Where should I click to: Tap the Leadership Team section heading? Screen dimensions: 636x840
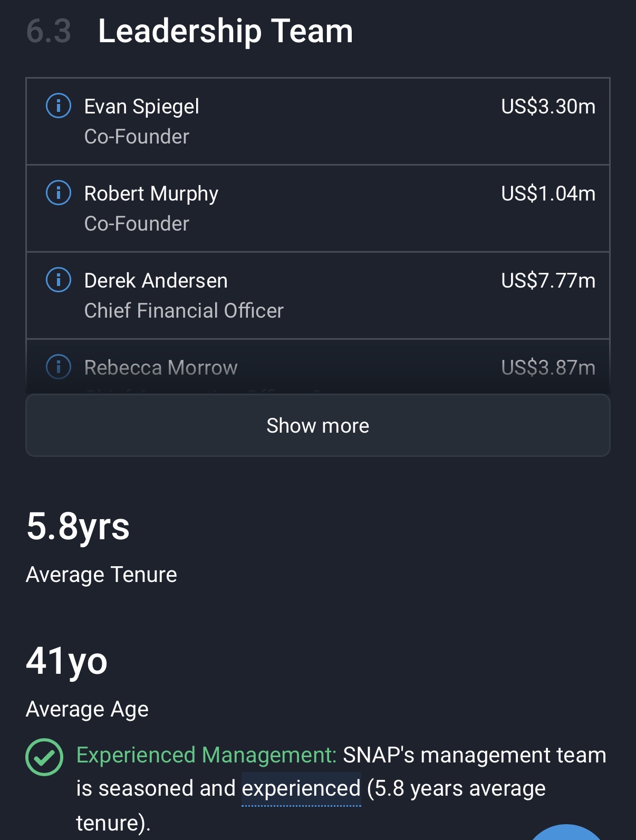[225, 31]
